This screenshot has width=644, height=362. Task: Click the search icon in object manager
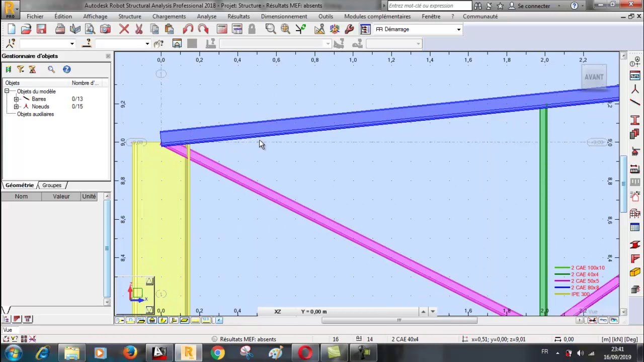click(51, 69)
